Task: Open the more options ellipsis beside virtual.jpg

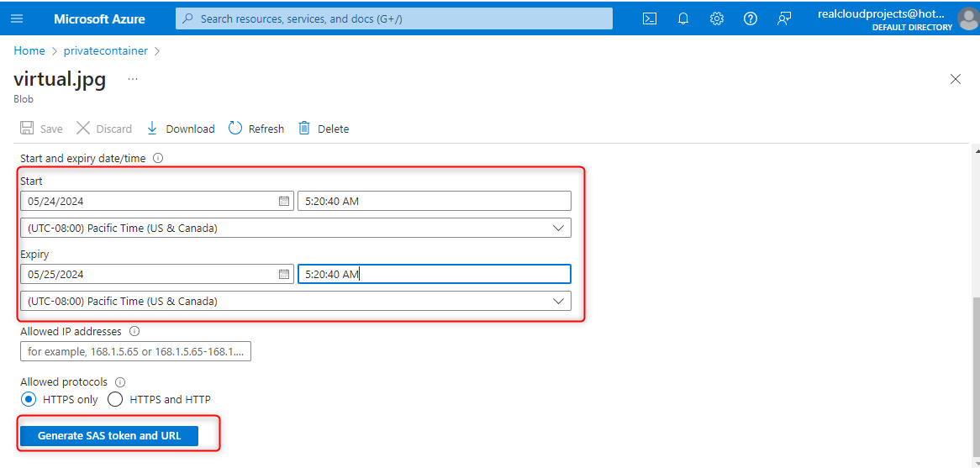Action: pyautogui.click(x=133, y=79)
